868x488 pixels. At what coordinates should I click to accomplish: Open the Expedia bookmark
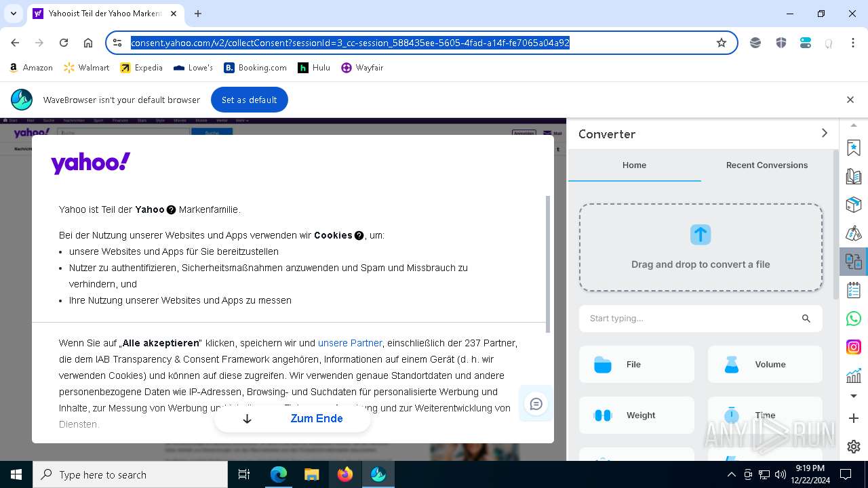(x=141, y=68)
